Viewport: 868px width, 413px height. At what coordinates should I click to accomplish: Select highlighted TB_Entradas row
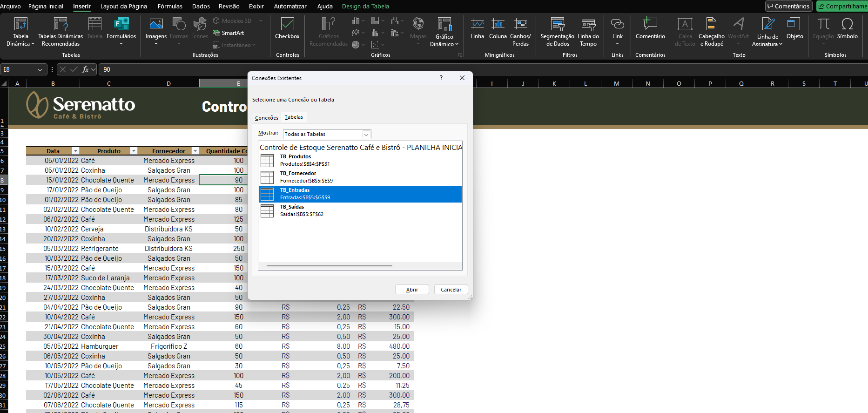click(360, 194)
